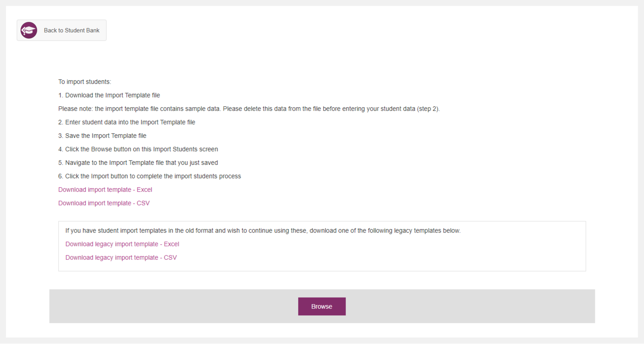
Task: Select step 1 Download the Import Template text
Action: [109, 95]
